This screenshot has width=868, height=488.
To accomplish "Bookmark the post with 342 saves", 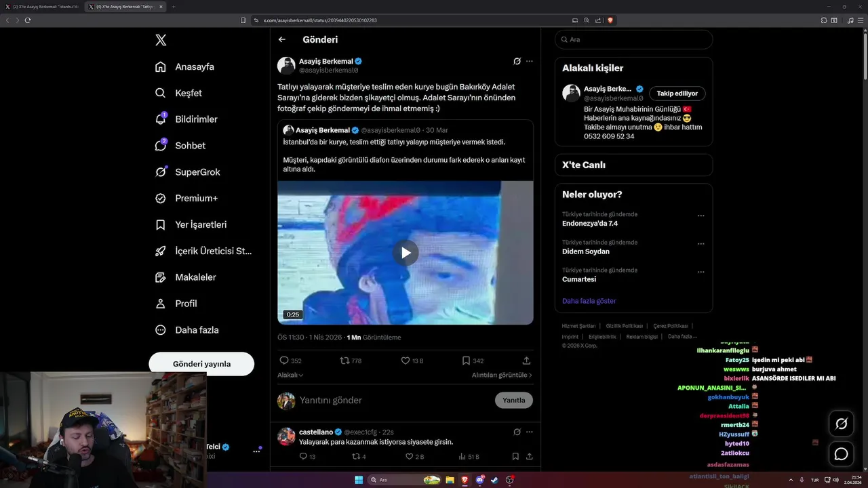I will (473, 361).
